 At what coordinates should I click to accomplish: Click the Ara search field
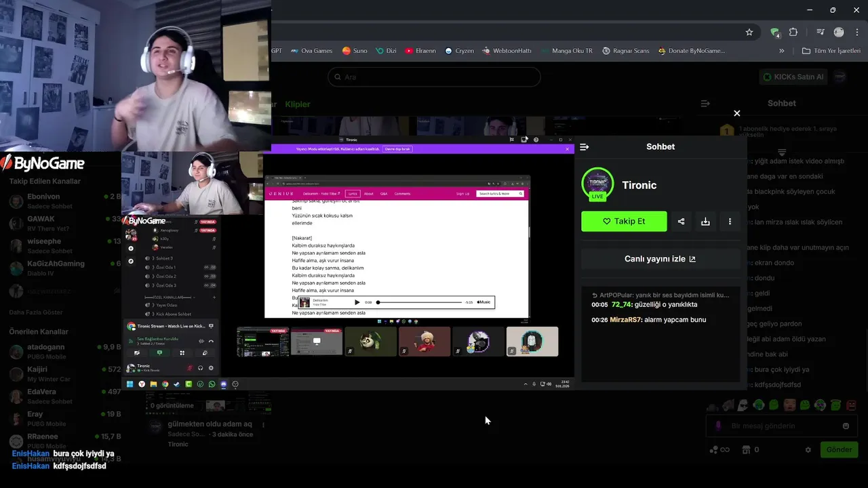[x=434, y=77]
